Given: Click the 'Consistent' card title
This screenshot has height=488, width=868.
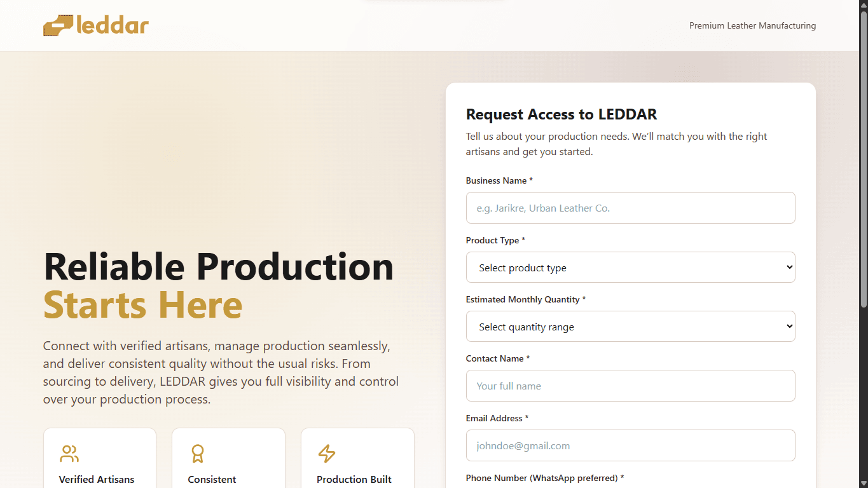Looking at the screenshot, I should [x=212, y=480].
